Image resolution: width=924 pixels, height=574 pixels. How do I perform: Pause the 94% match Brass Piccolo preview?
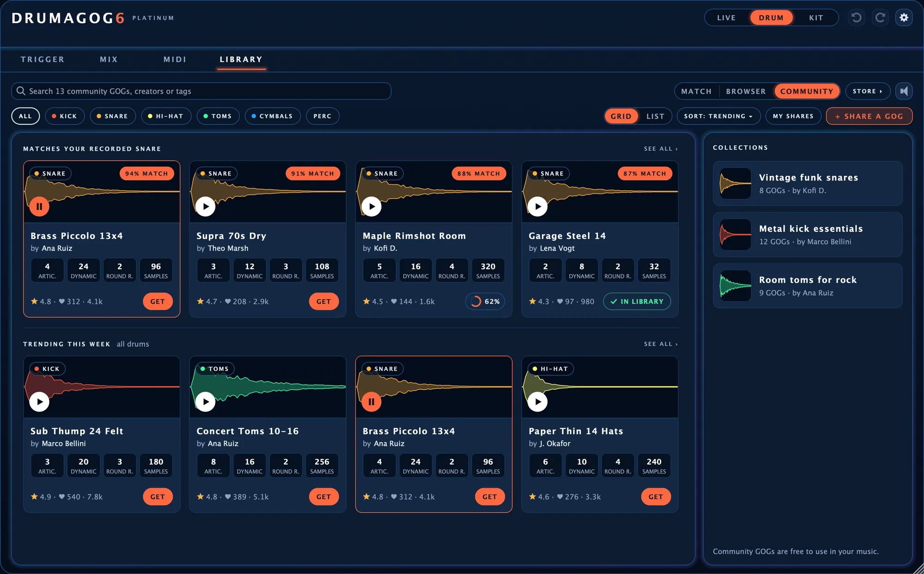[x=39, y=206]
